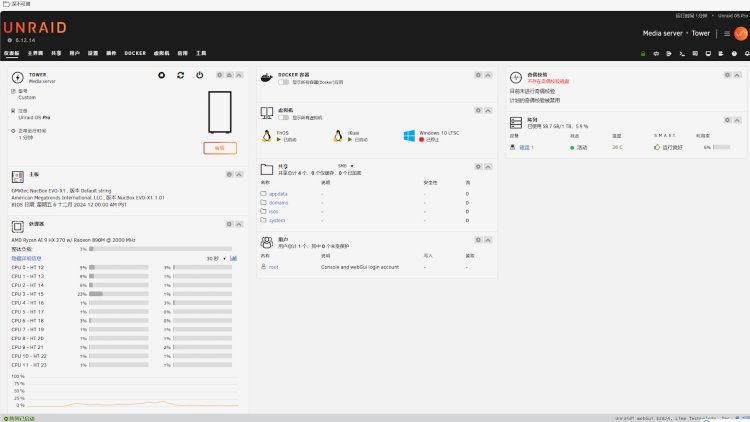Open the root user link
750x422 pixels.
click(273, 267)
